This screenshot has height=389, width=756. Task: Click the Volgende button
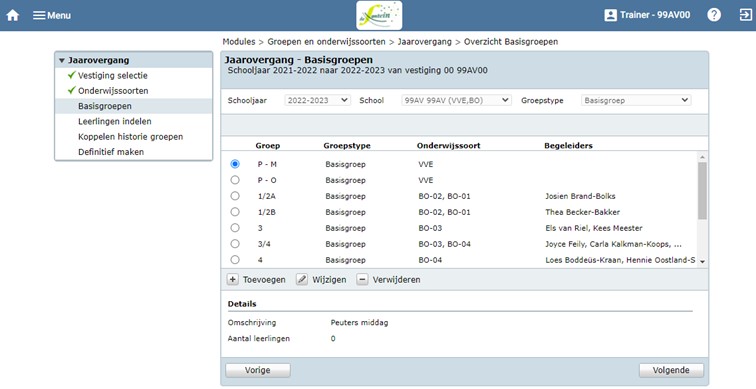tap(671, 370)
